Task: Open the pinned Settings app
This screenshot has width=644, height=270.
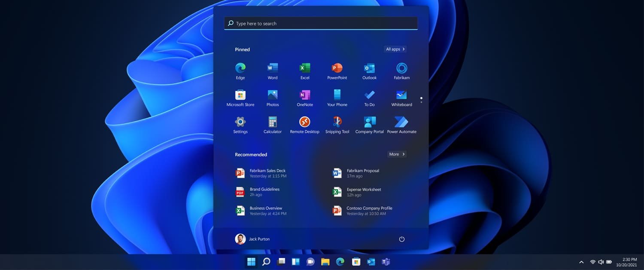Action: pos(240,125)
